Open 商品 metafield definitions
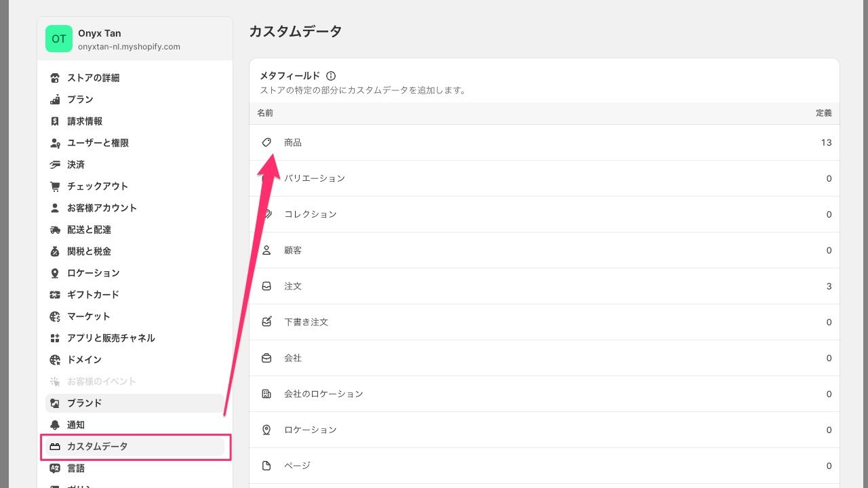 [x=545, y=143]
